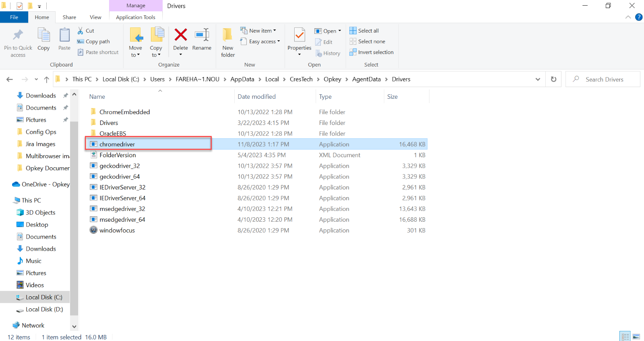Click Invert selection
The image size is (644, 341).
click(x=372, y=52)
